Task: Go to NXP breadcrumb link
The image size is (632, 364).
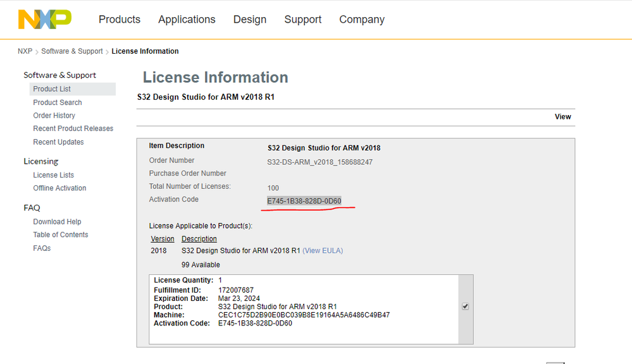Action: tap(25, 51)
